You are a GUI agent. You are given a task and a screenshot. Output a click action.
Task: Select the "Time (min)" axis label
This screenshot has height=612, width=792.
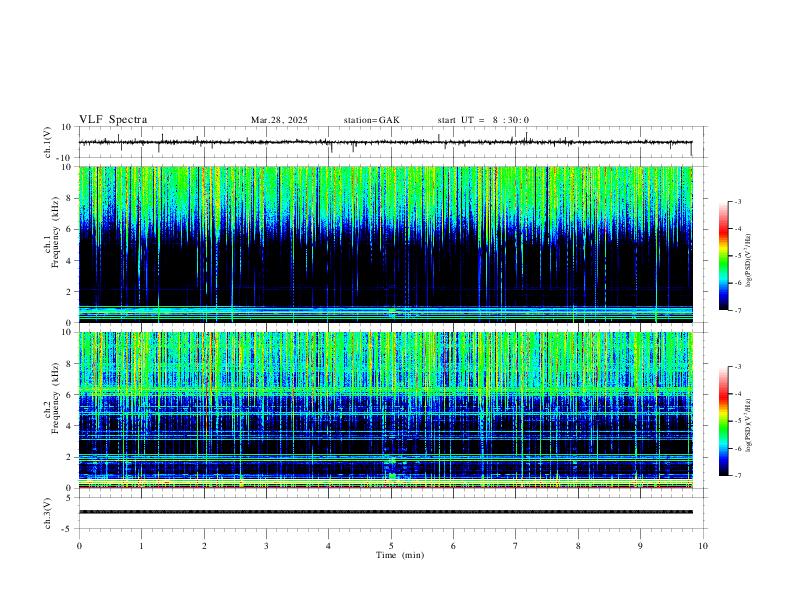click(400, 555)
